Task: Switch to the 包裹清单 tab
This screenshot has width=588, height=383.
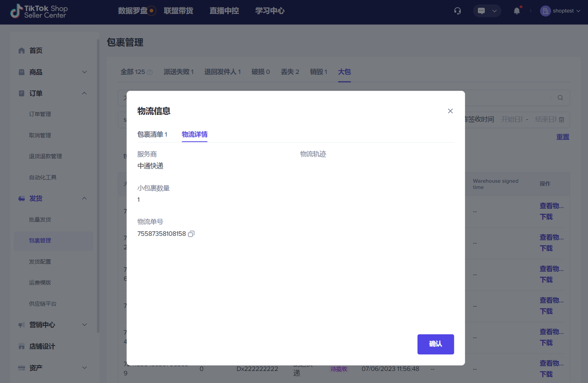Action: pos(152,134)
